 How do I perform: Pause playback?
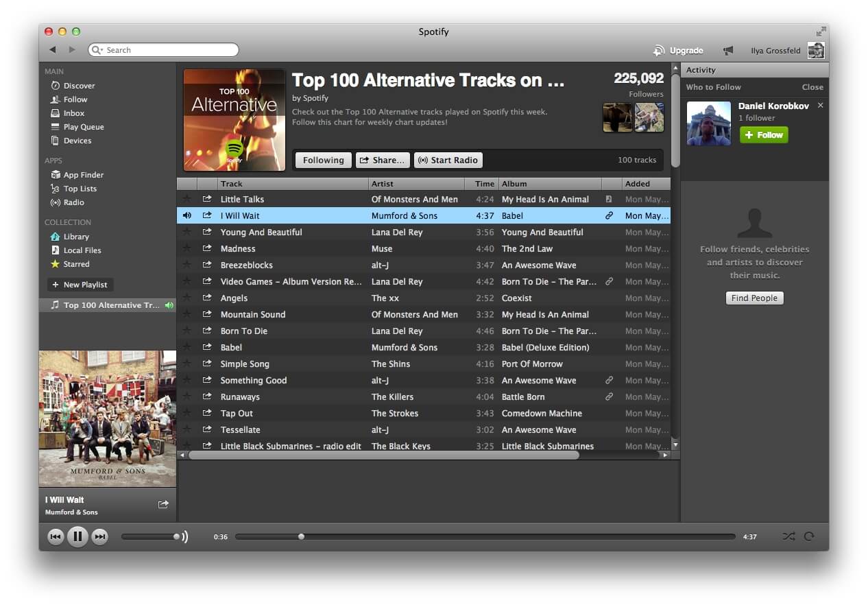77,536
